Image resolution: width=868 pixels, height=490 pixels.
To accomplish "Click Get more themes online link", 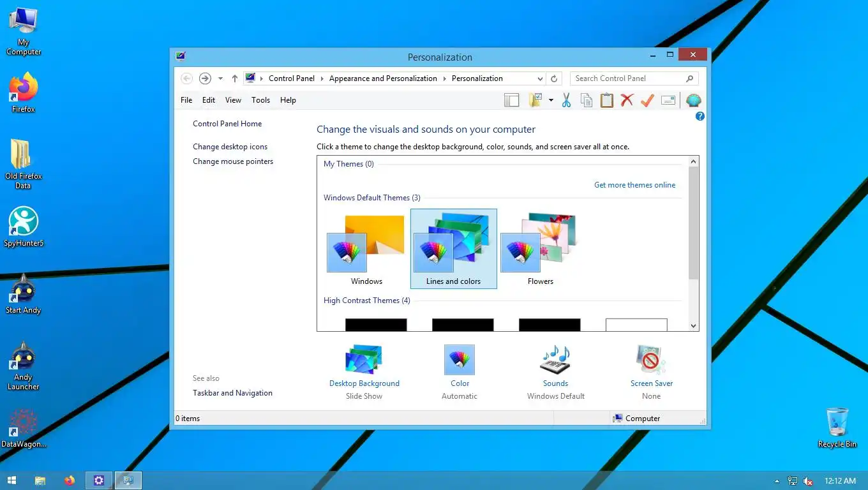I will click(x=634, y=185).
